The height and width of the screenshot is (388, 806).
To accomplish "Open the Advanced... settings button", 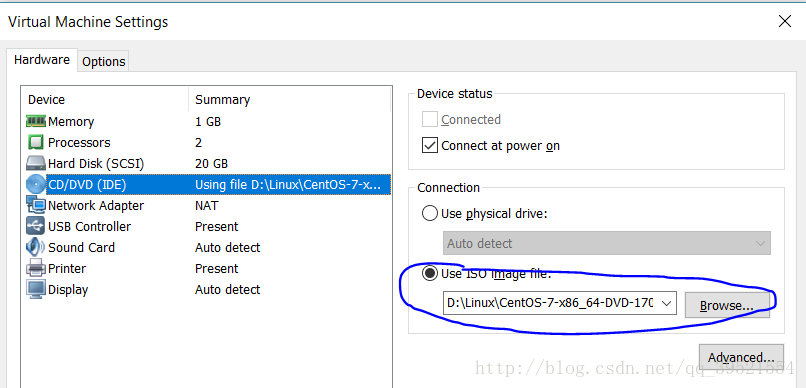I will [741, 357].
